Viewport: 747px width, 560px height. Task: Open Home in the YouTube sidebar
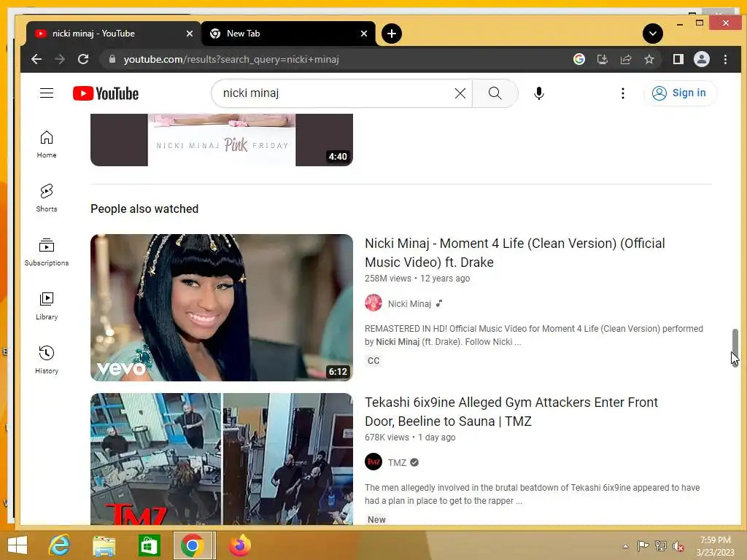[x=47, y=144]
